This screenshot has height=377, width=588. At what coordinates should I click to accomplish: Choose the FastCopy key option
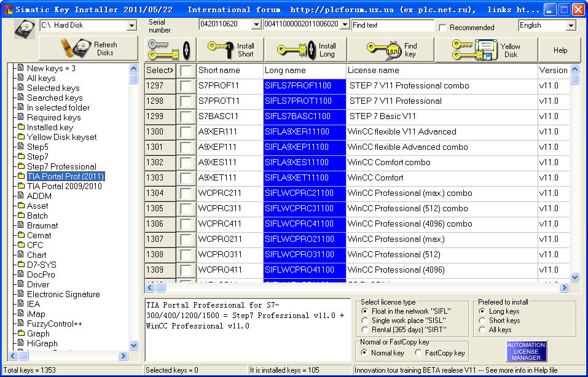[x=418, y=353]
